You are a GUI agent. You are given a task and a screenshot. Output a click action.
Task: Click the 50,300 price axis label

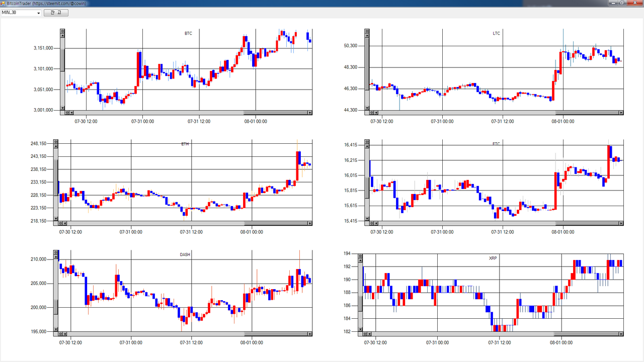[350, 46]
